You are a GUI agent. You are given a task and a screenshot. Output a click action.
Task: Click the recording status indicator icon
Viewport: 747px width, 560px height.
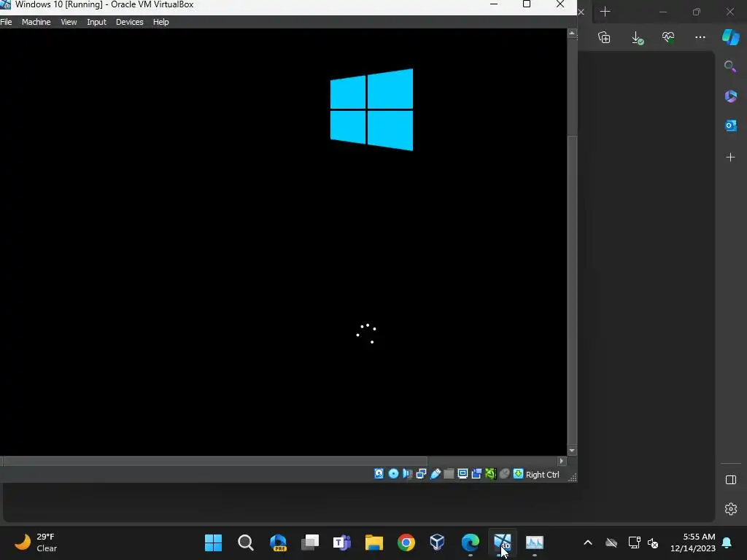pos(476,474)
